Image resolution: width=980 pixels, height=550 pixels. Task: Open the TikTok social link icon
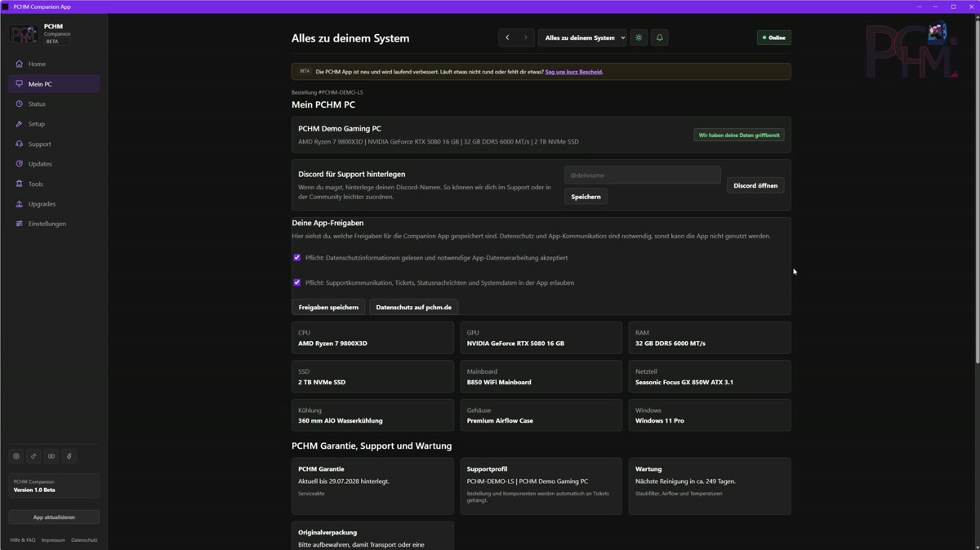[33, 456]
